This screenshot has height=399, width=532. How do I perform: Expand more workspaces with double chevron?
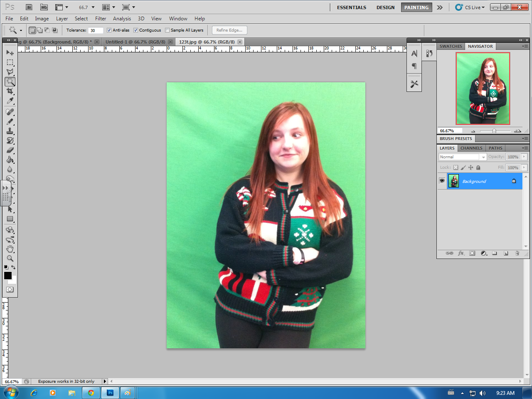[x=440, y=7]
